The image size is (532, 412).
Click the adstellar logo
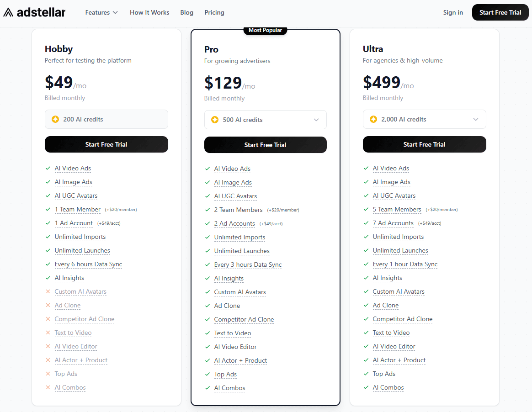(34, 12)
